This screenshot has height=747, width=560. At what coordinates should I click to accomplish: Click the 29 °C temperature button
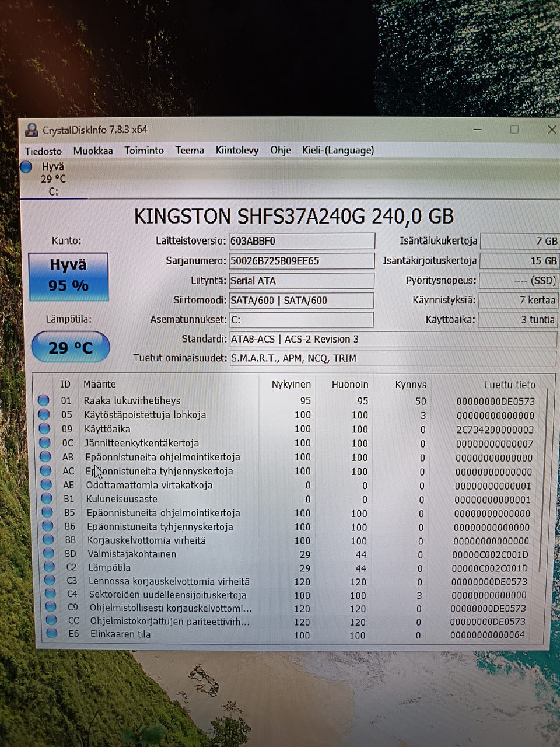71,347
